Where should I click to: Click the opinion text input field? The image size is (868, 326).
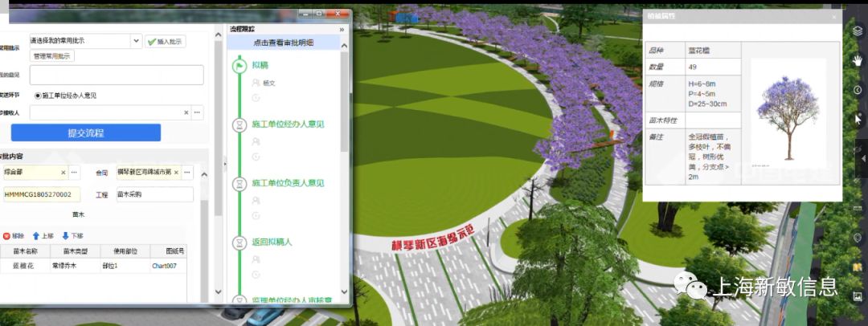[117, 75]
